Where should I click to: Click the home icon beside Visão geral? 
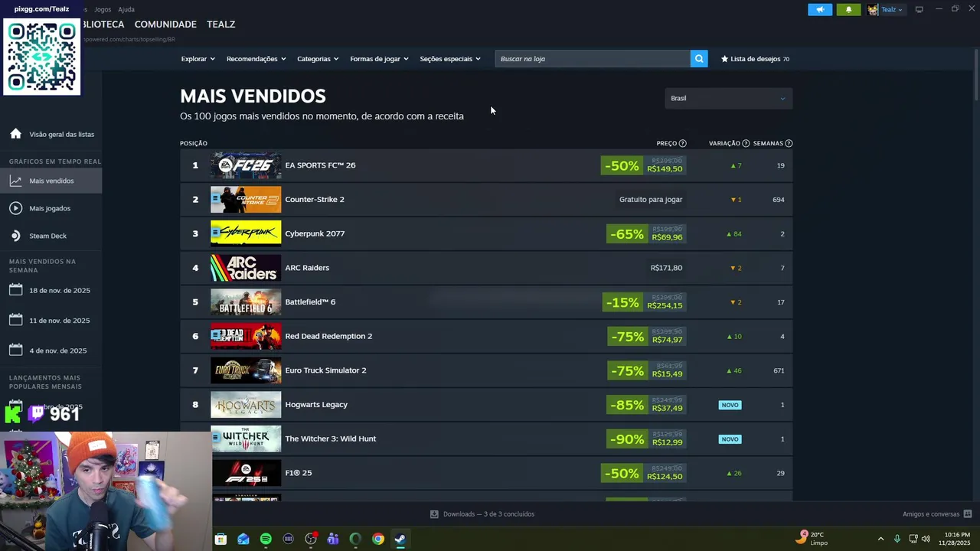[15, 134]
